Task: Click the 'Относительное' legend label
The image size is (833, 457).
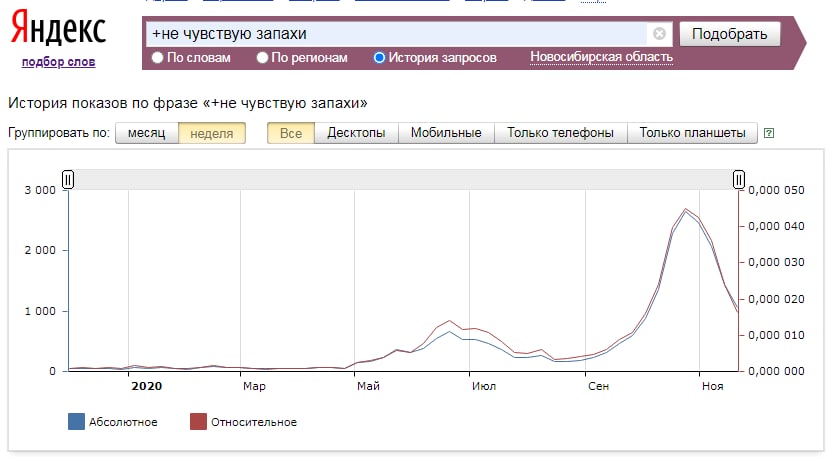Action: [254, 422]
